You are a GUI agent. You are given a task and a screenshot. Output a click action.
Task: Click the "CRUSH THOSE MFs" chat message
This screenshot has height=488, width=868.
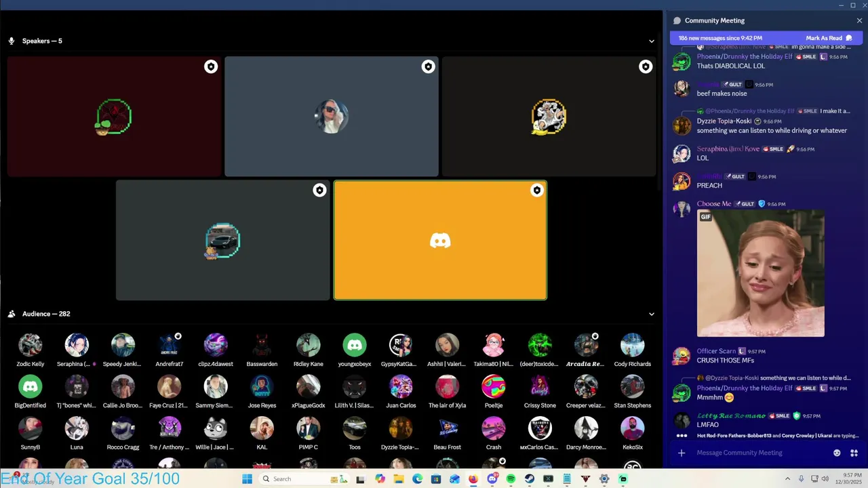point(726,361)
